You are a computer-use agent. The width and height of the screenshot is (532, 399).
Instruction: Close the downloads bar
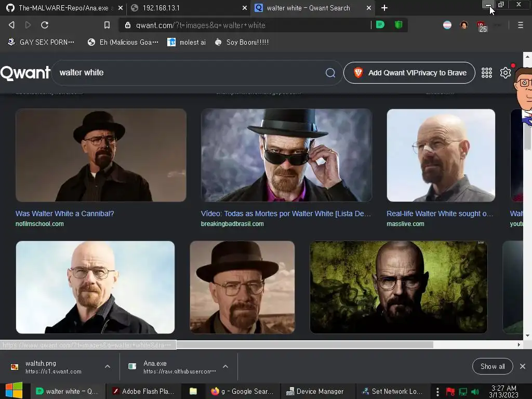coord(523,366)
